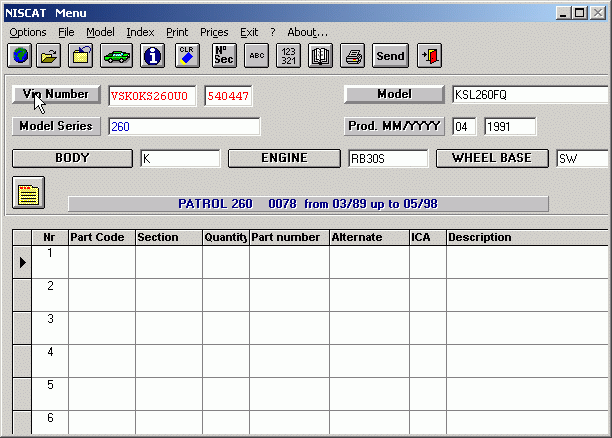Open the Print menu
Image resolution: width=612 pixels, height=438 pixels.
[177, 32]
